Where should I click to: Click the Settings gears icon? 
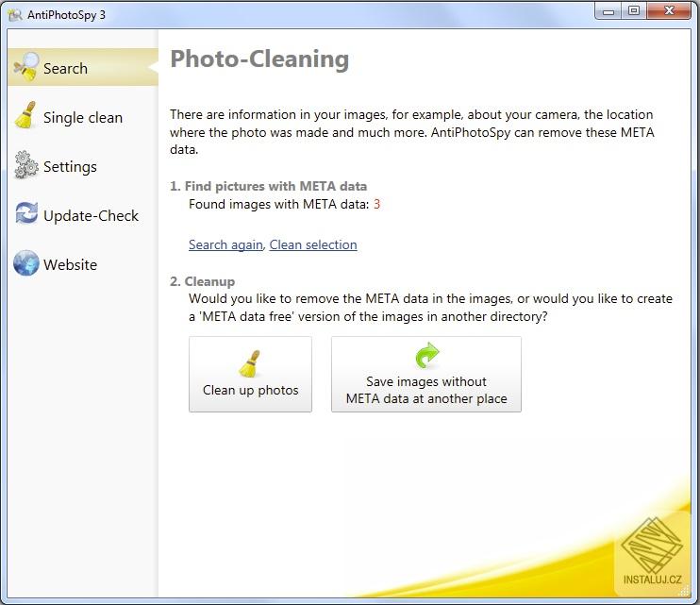(x=25, y=165)
